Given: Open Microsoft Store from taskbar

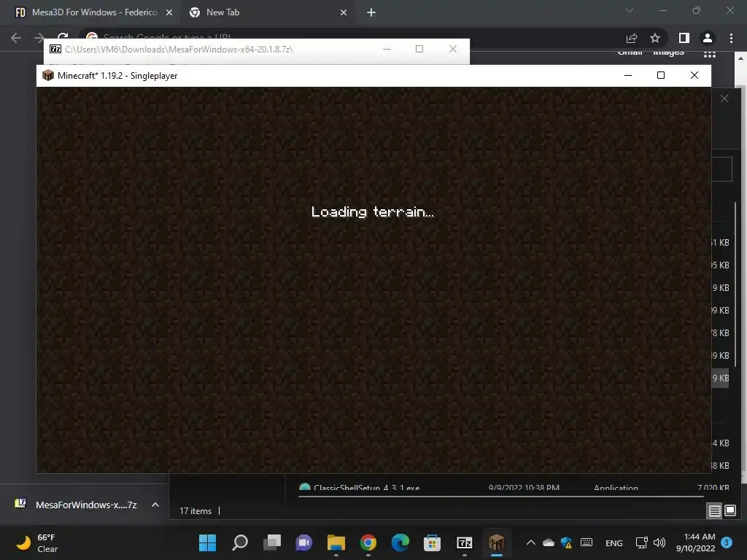Looking at the screenshot, I should pos(432,542).
